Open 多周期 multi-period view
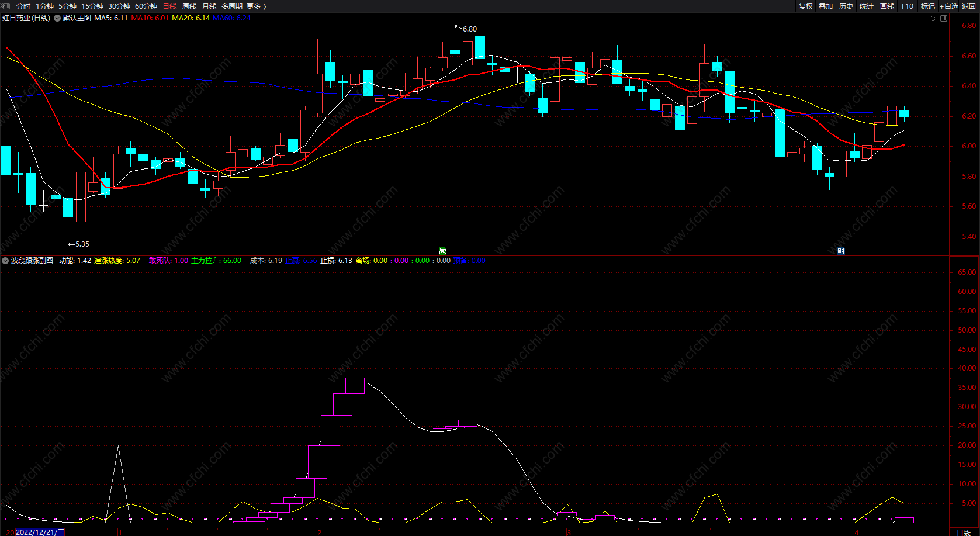 point(231,6)
